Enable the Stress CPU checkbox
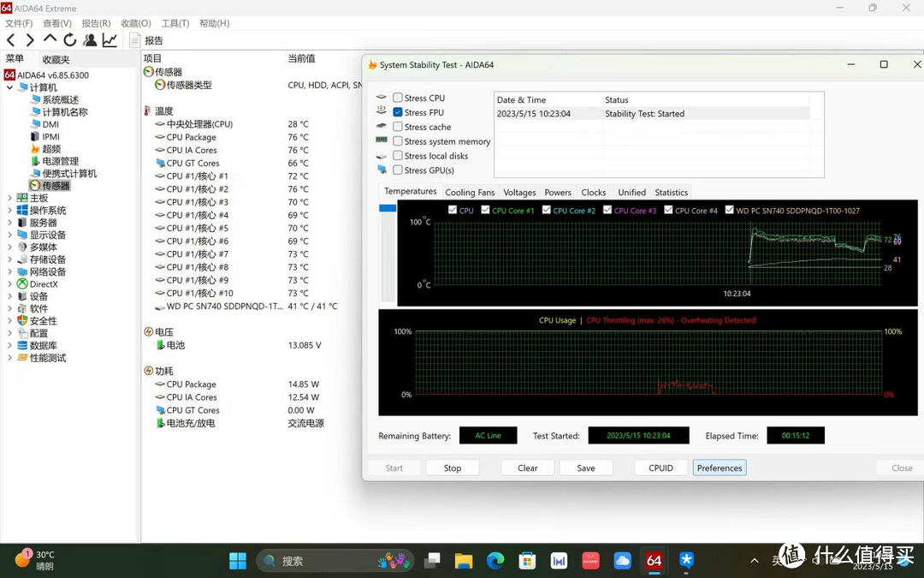 (x=396, y=98)
